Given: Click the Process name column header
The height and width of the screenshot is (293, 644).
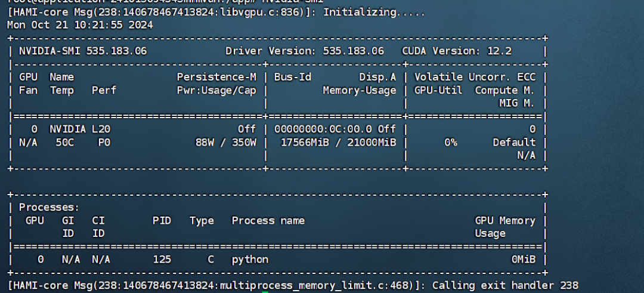Looking at the screenshot, I should (x=268, y=221).
